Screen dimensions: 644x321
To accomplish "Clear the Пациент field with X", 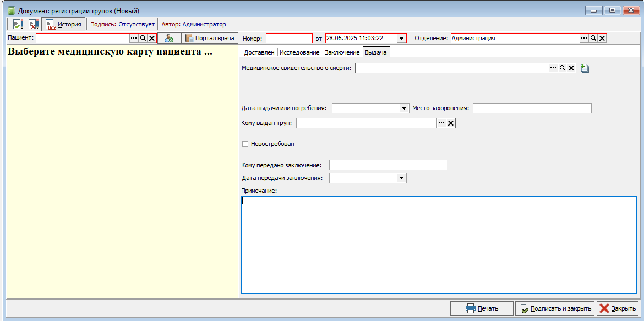I will point(151,38).
